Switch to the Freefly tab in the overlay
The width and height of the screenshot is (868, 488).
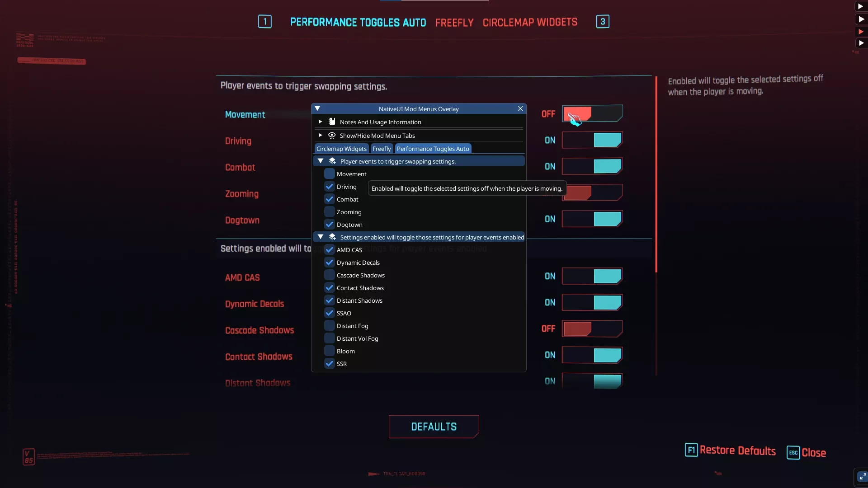coord(381,148)
